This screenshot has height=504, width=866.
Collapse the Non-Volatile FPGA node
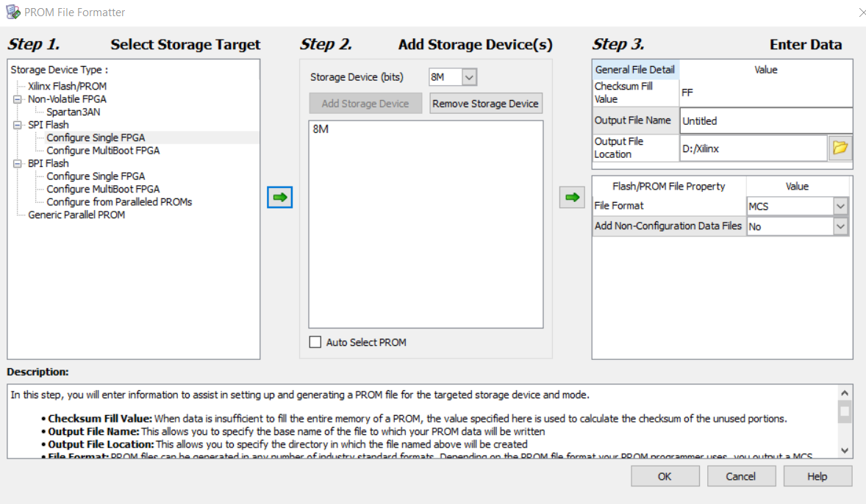pyautogui.click(x=18, y=99)
